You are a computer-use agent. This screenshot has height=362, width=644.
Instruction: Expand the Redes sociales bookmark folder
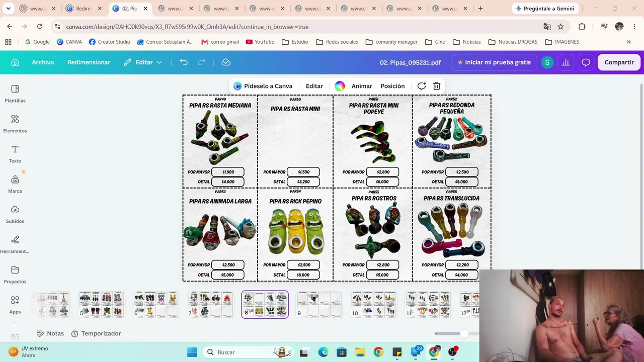click(337, 42)
